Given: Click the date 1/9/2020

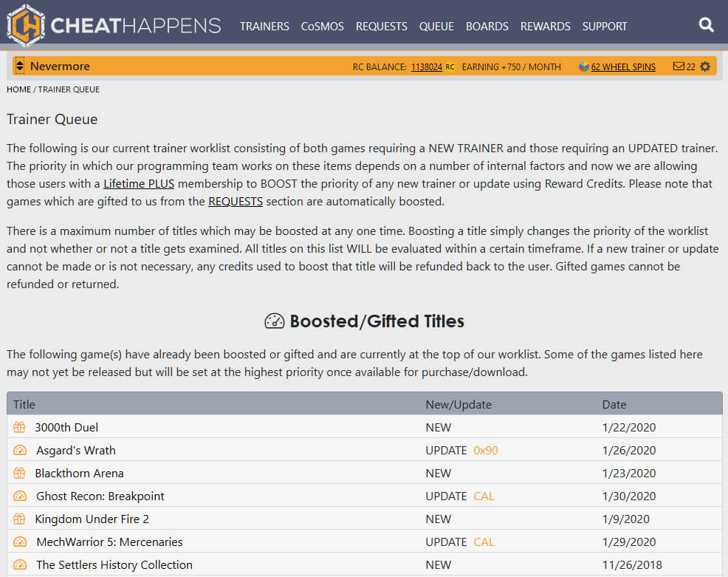Looking at the screenshot, I should tap(626, 519).
